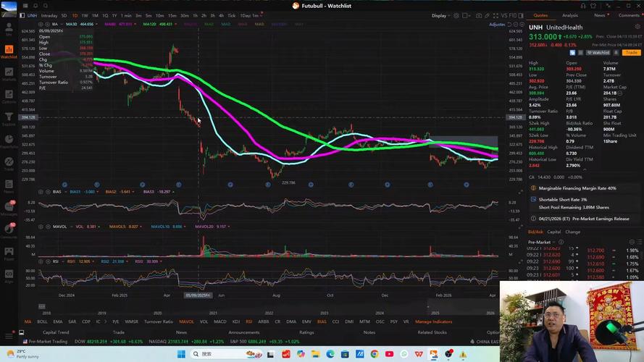The height and width of the screenshot is (362, 644).
Task: Open YouTube icon in taskbar
Action: (389, 354)
